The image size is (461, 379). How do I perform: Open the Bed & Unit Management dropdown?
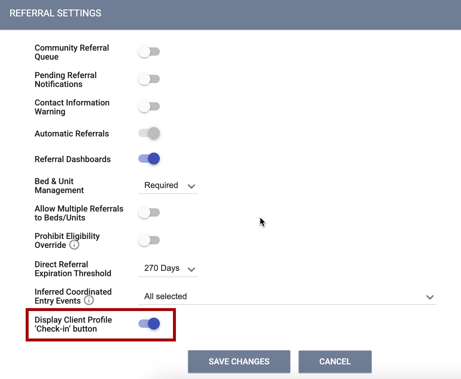click(168, 185)
